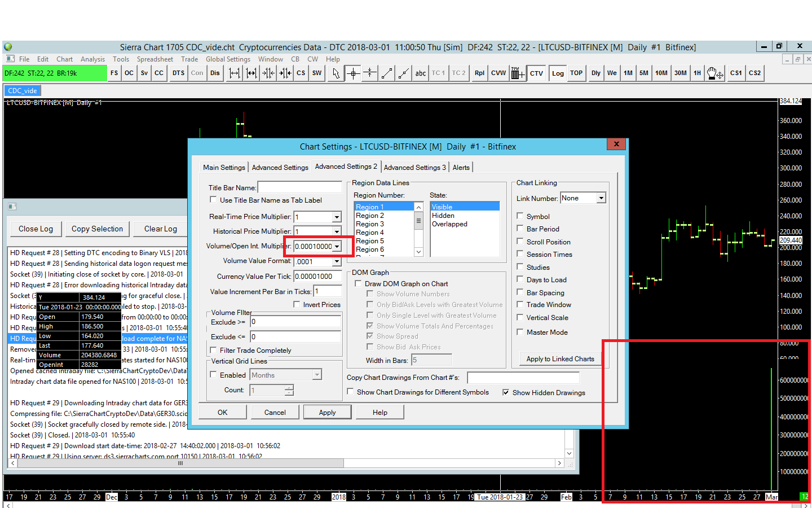
Task: Switch chart to Dly daily timeframe
Action: coord(596,73)
